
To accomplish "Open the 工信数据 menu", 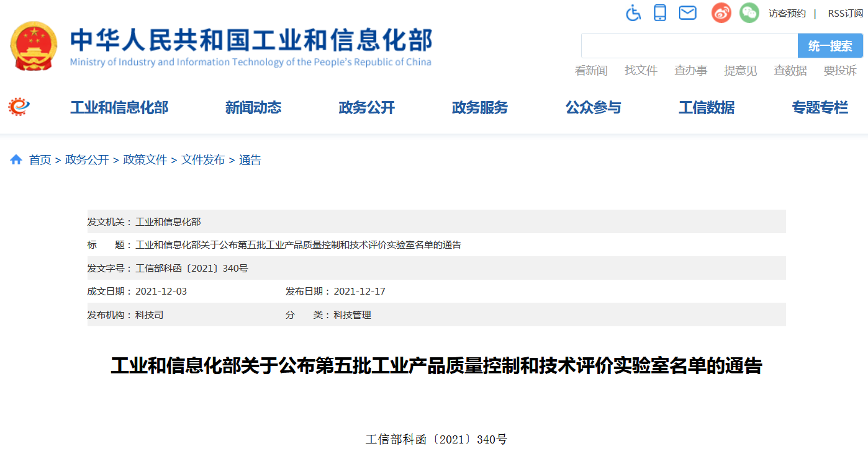I will 706,108.
